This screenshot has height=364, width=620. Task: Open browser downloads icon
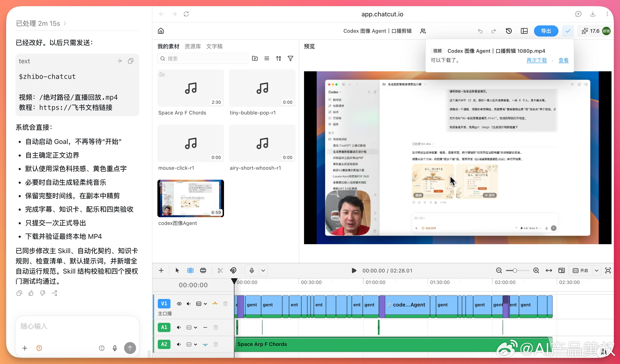click(x=593, y=14)
